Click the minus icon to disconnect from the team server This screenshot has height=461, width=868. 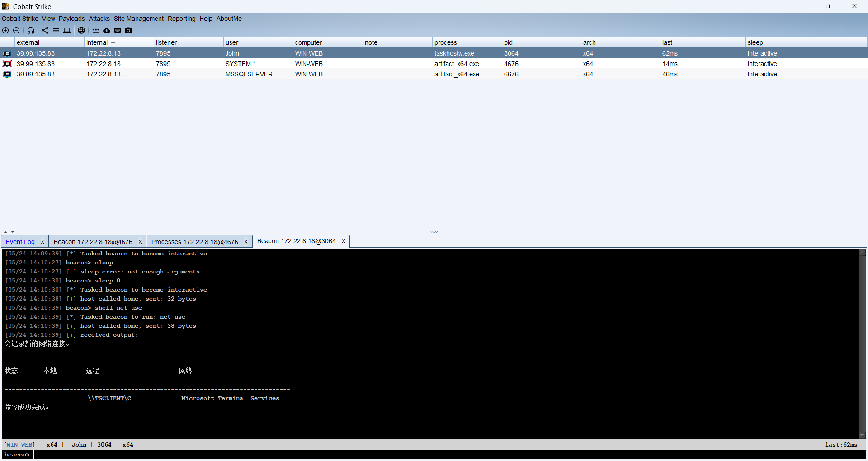click(x=16, y=30)
